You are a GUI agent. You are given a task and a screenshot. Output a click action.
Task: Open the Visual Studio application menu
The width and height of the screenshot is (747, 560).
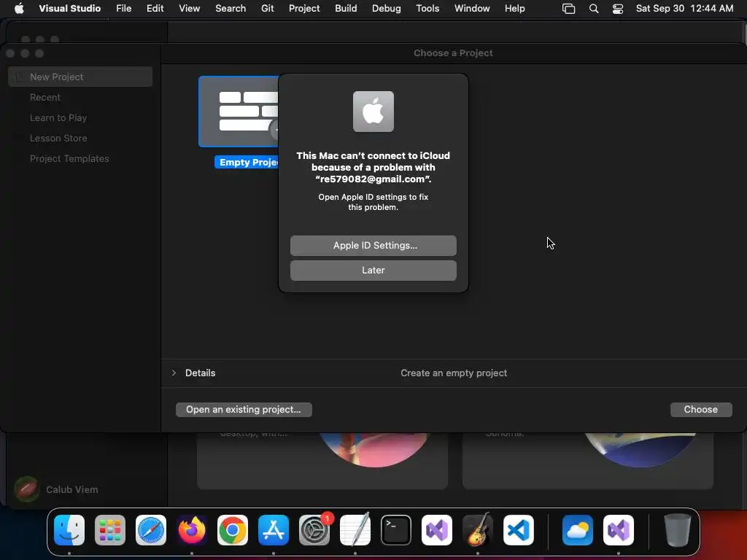tap(69, 8)
